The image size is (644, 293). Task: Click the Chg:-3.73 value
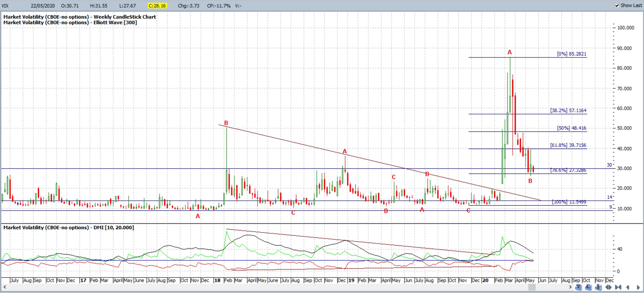coord(189,6)
